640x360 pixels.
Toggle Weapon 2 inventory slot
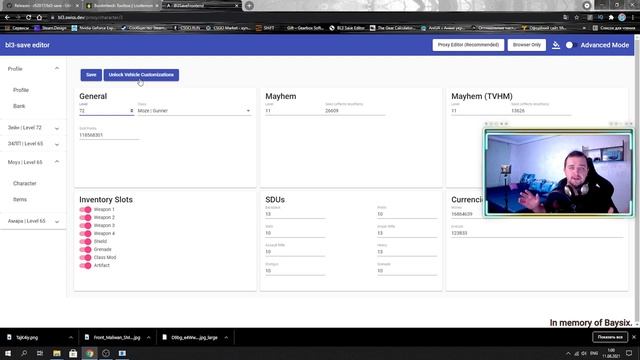tap(85, 218)
